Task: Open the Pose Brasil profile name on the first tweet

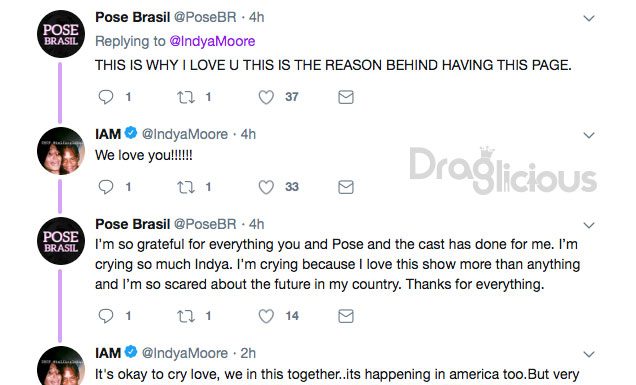Action: 133,17
